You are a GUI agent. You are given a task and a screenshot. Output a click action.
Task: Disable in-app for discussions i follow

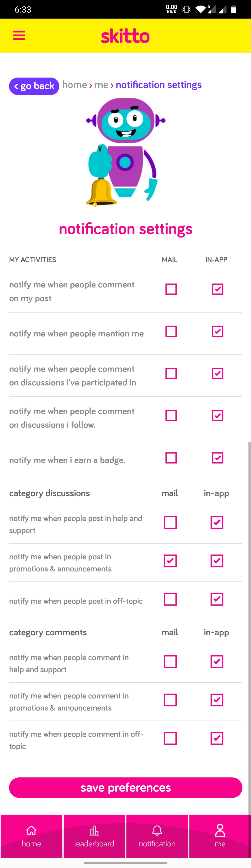point(218,416)
